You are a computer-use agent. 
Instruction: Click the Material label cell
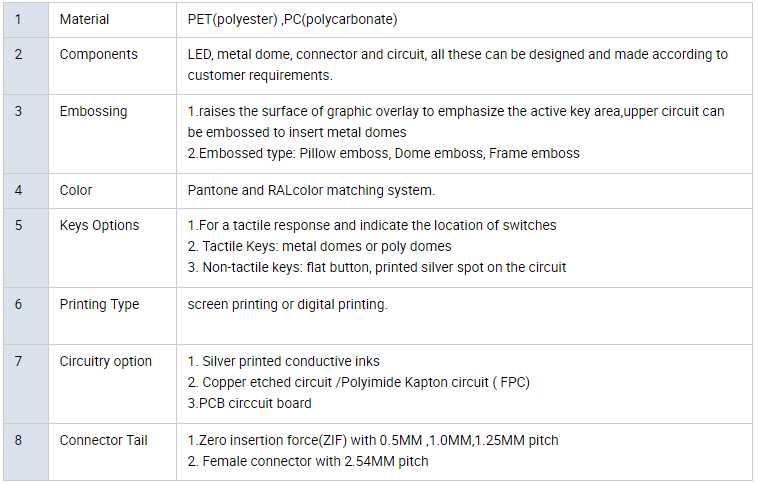(85, 19)
